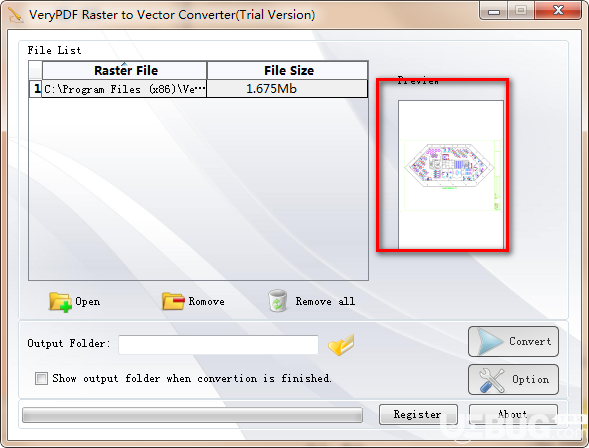Minimize the VeryPDF window
This screenshot has width=589, height=448.
point(494,11)
